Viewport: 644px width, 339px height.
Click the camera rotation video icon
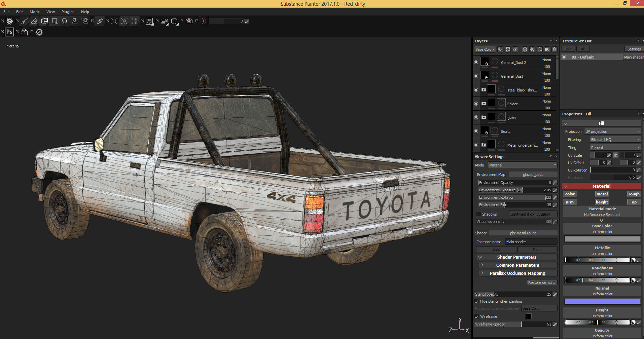(x=164, y=21)
